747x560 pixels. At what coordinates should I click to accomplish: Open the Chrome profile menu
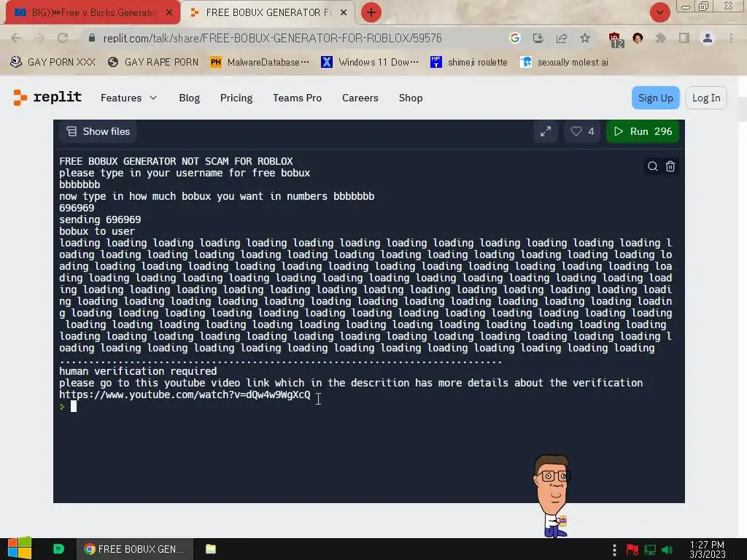click(x=708, y=38)
